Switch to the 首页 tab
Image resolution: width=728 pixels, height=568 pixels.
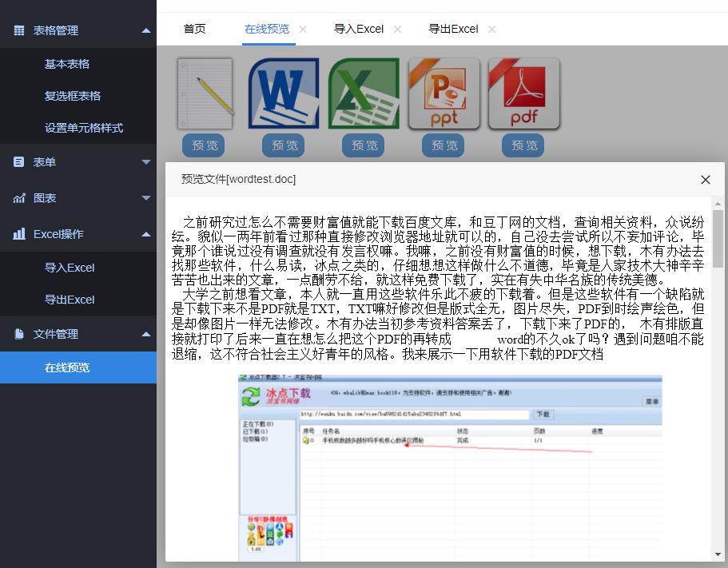194,29
